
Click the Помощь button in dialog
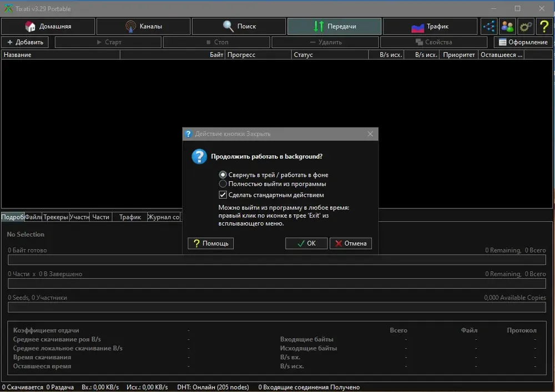[x=210, y=243]
